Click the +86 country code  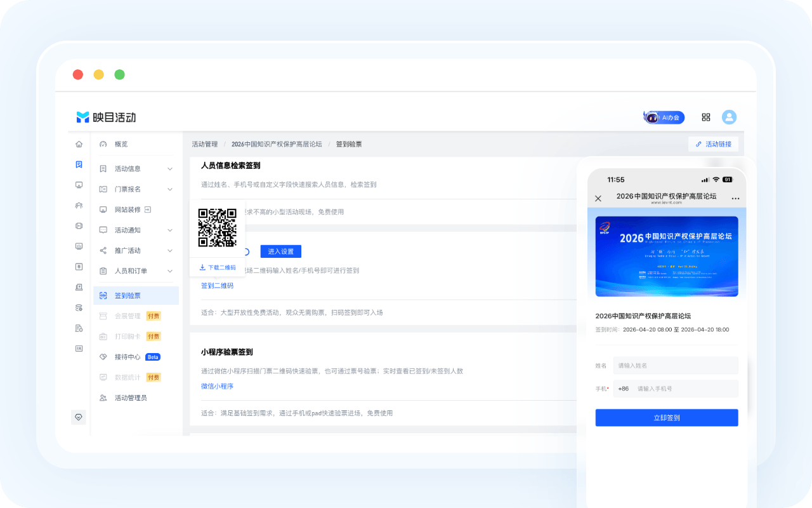(623, 389)
